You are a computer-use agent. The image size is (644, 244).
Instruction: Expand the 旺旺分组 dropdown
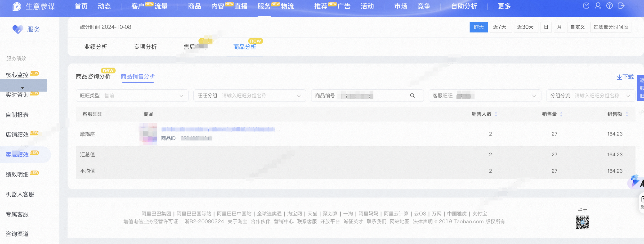pyautogui.click(x=250, y=96)
